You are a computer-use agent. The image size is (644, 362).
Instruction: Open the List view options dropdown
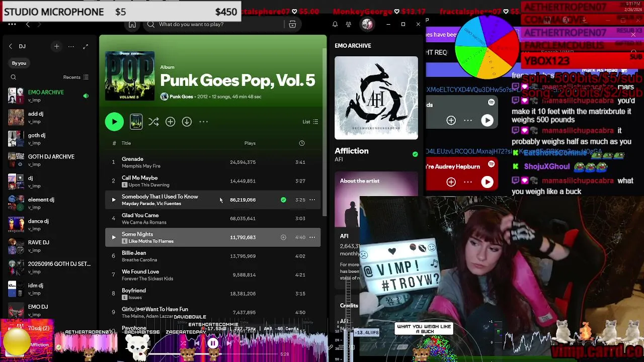pos(310,122)
